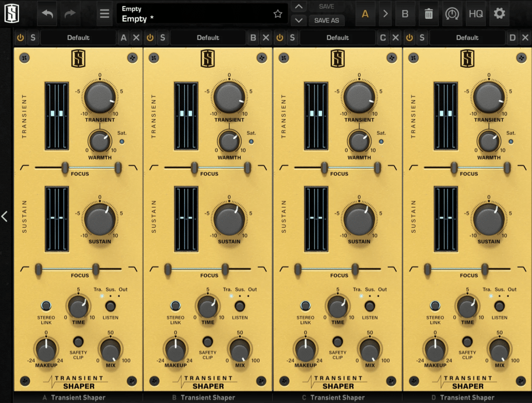Expand the left side panel arrow

5,216
